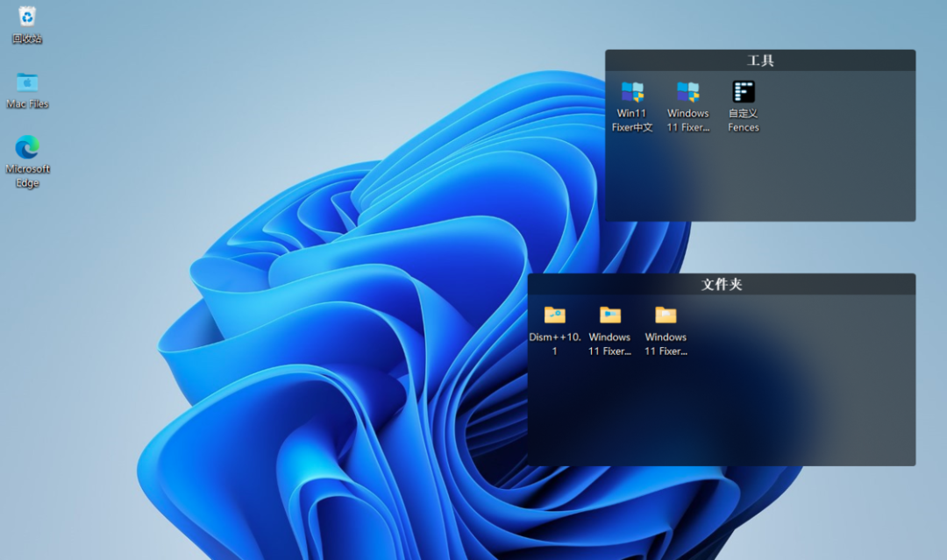Click the Mac Files text label
Viewport: 947px width, 560px height.
coord(27,103)
